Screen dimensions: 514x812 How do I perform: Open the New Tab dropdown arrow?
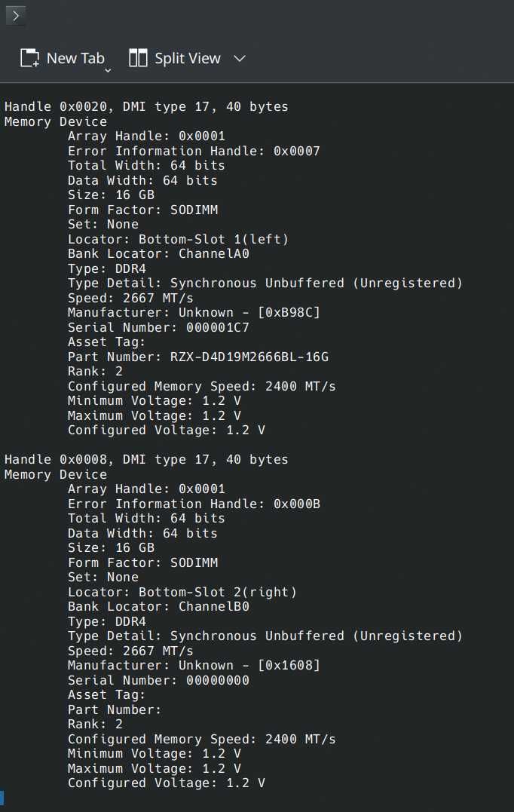108,70
